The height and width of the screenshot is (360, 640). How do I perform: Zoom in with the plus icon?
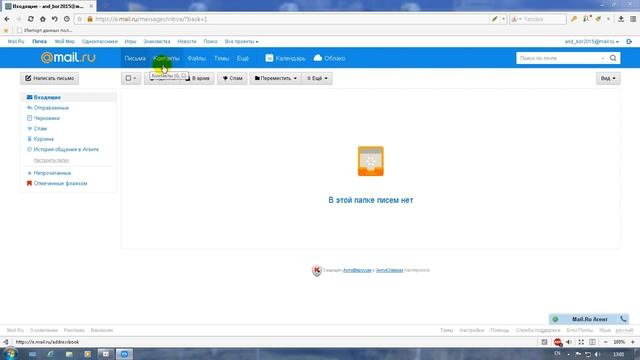[633, 342]
